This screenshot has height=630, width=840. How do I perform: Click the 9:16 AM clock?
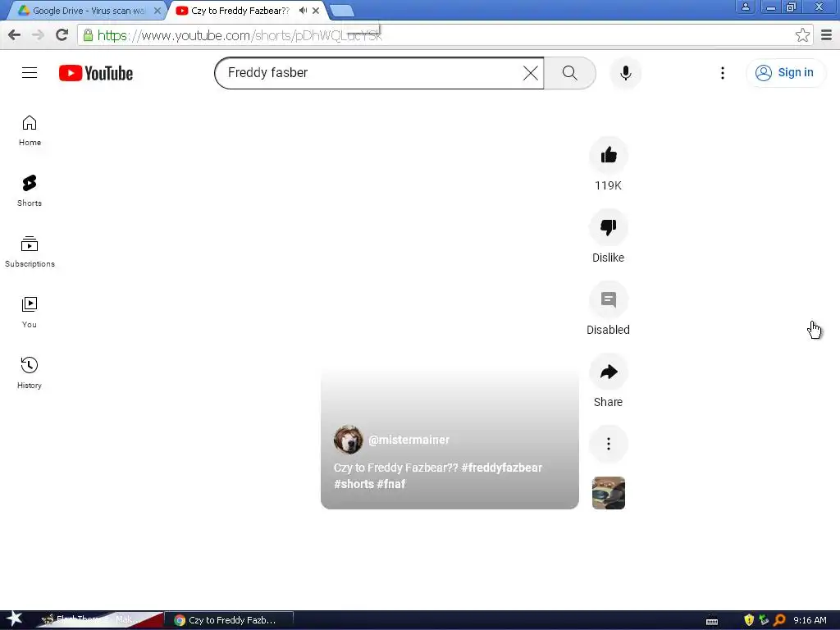(810, 620)
